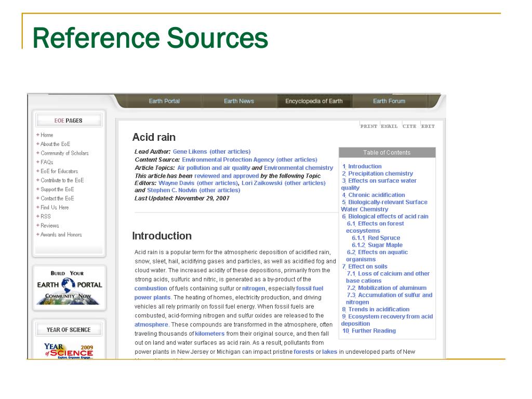Open the RSS sidebar link

46,217
